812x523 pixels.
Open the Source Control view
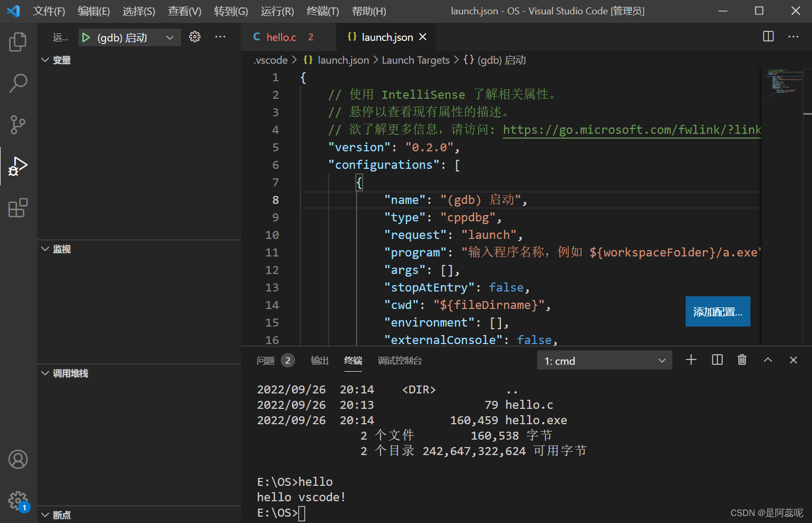[18, 125]
